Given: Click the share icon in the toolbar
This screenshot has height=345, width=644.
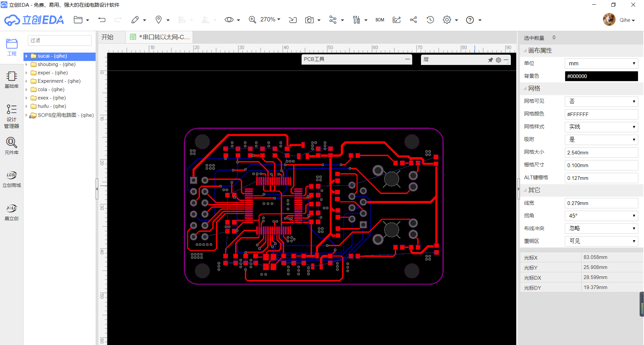Looking at the screenshot, I should (413, 20).
